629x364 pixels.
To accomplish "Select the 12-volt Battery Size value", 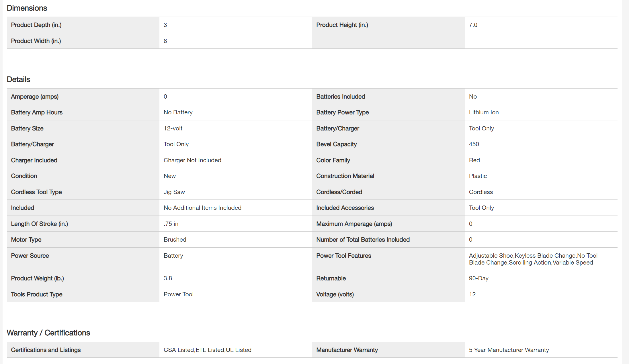I will [173, 128].
